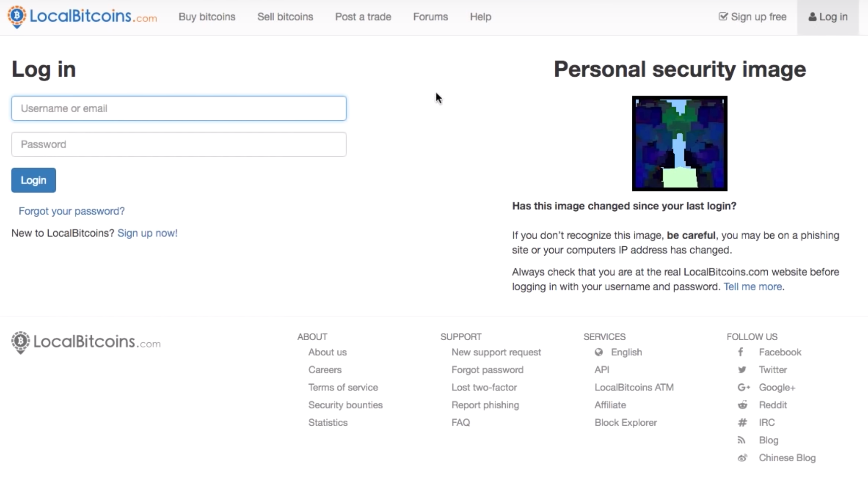Click the LocalBitcoins logo icon
The width and height of the screenshot is (868, 502).
17,16
